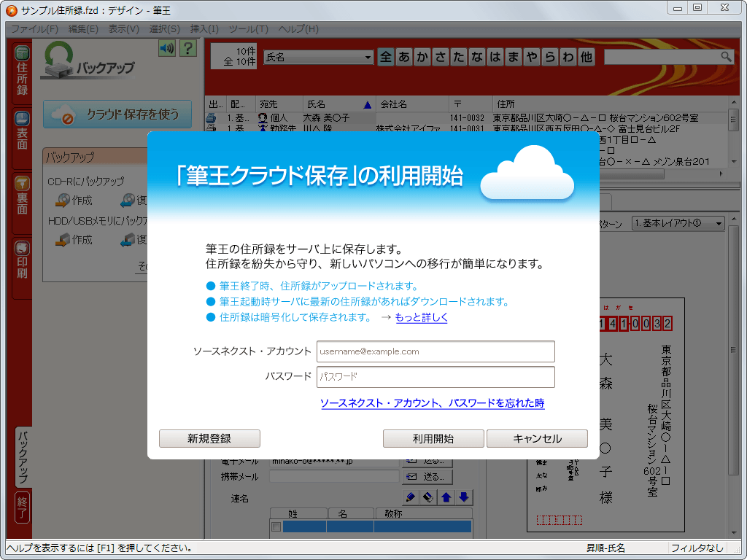Open the 選択(S) menu

pyautogui.click(x=164, y=29)
